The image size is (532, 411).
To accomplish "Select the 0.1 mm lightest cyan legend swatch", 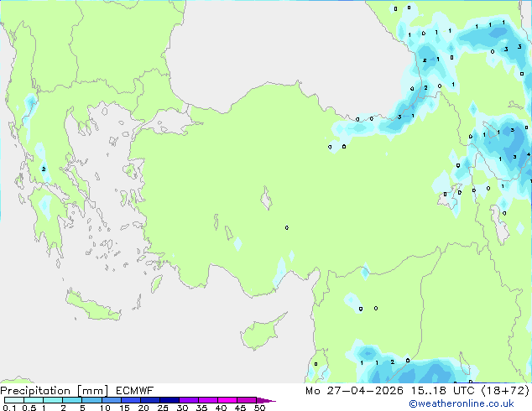I will pyautogui.click(x=14, y=400).
